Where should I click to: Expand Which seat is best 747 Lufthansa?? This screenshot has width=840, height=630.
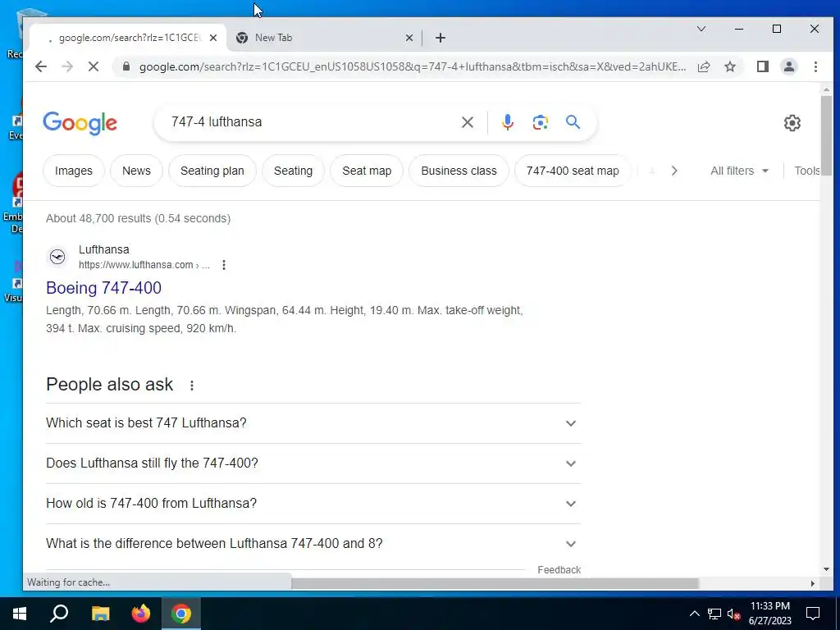(x=313, y=423)
